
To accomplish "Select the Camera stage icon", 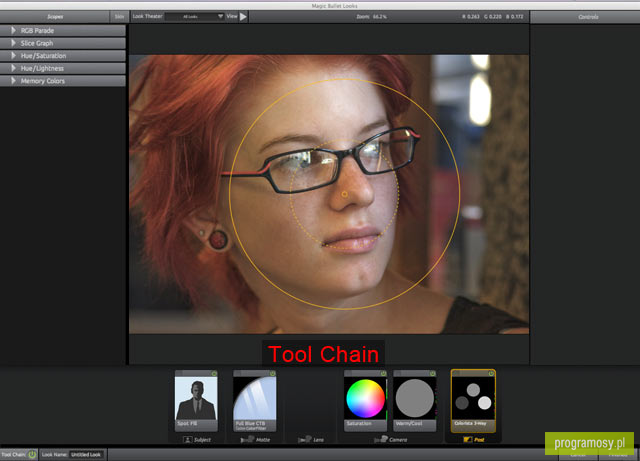I will coord(381,440).
